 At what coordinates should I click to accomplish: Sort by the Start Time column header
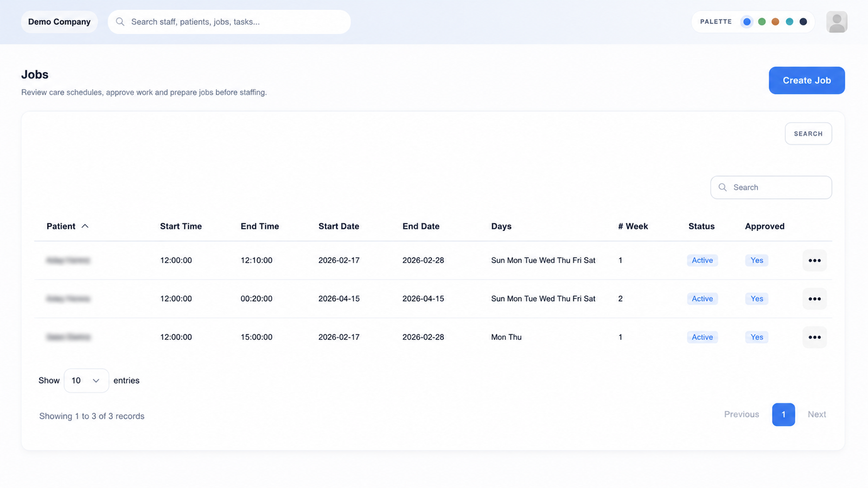click(181, 226)
